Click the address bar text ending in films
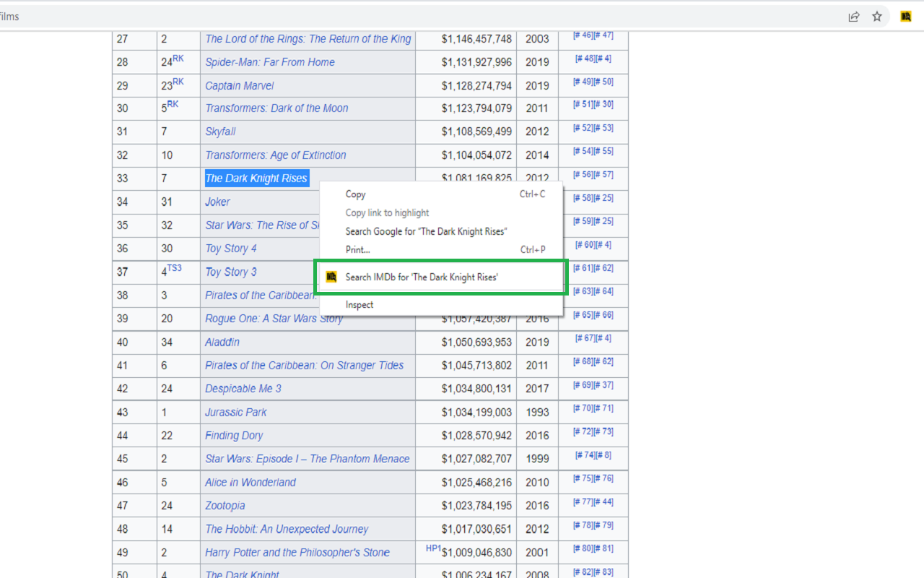The image size is (924, 578). [9, 17]
